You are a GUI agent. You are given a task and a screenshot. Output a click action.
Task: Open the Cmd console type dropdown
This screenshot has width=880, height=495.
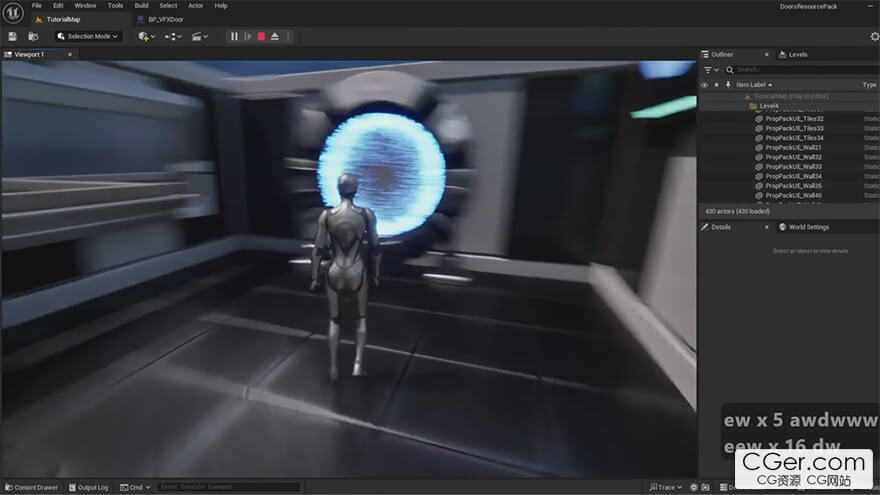click(135, 488)
